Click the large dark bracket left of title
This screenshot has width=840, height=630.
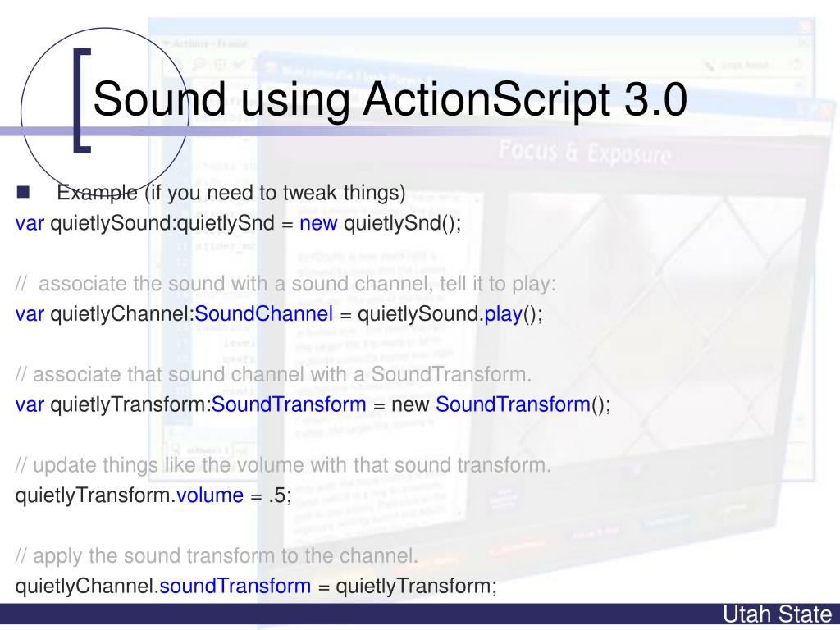point(80,100)
